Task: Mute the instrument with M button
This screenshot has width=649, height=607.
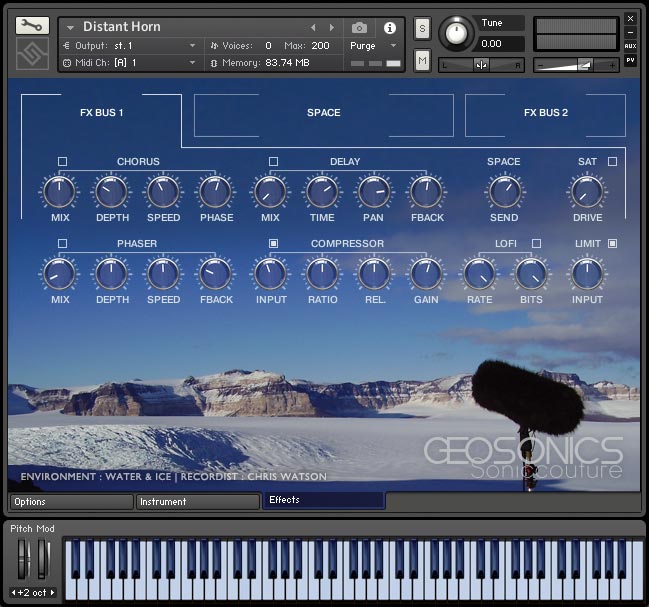Action: [x=422, y=62]
